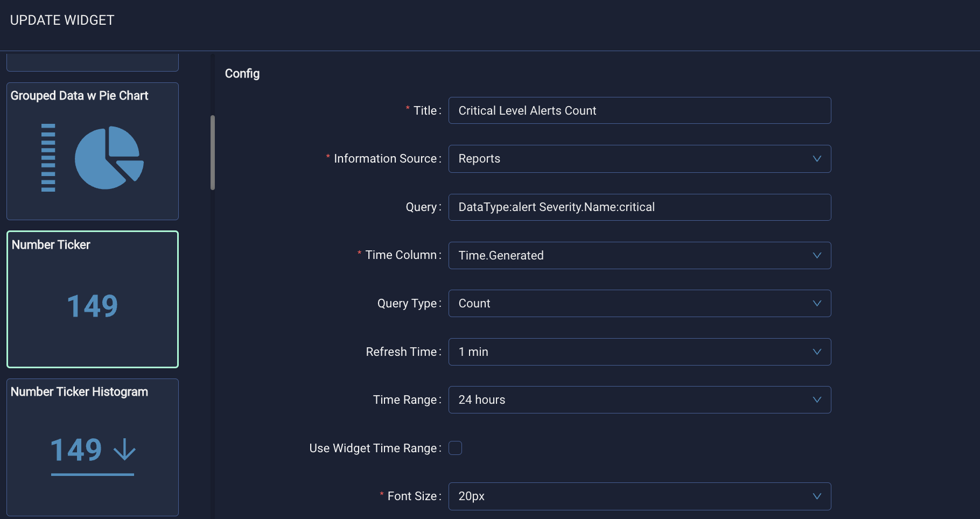980x519 pixels.
Task: Expand the Time Column dropdown arrow
Action: 817,255
